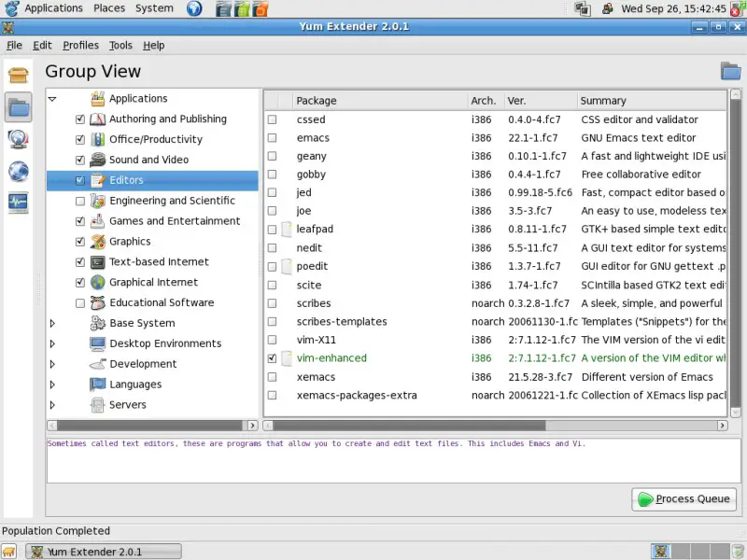Sort packages by the Summary column header
747x560 pixels.
[x=652, y=101]
